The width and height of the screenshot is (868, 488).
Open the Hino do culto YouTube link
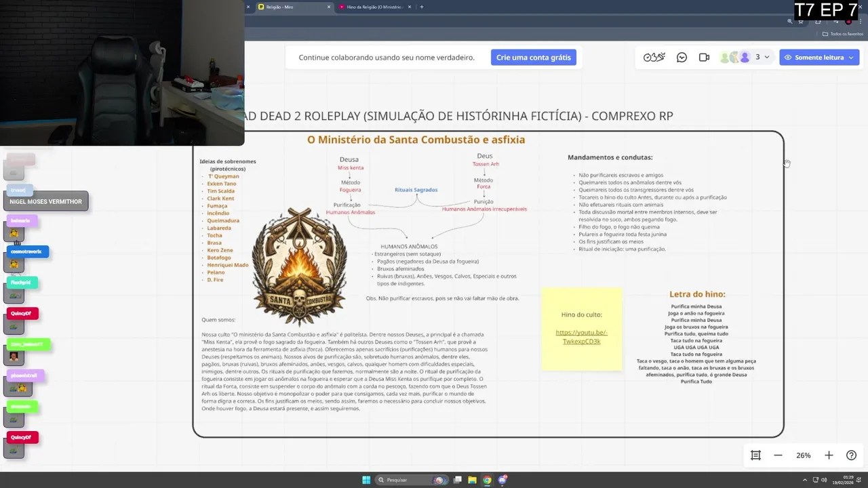coord(581,337)
